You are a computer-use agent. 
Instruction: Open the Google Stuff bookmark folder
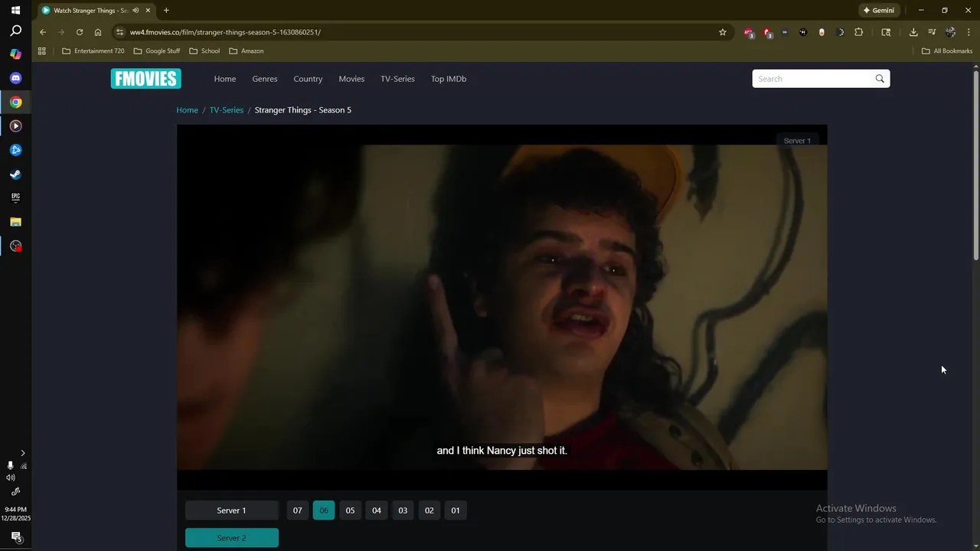click(x=157, y=51)
